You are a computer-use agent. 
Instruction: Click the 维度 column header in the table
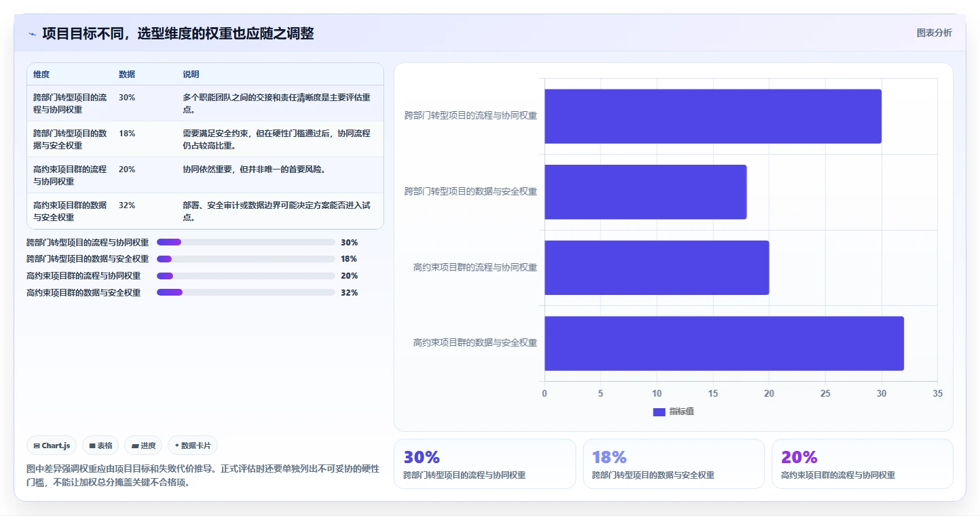tap(41, 75)
